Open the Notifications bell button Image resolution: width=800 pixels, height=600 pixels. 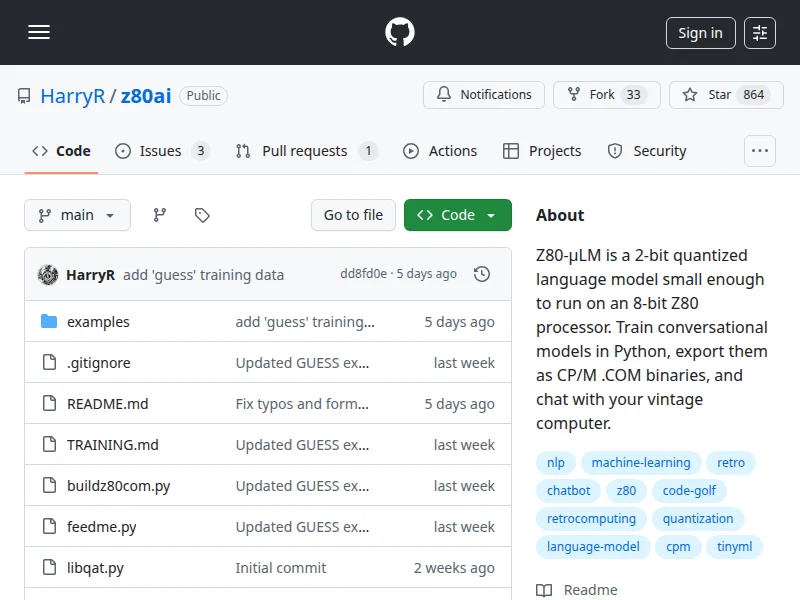point(484,95)
